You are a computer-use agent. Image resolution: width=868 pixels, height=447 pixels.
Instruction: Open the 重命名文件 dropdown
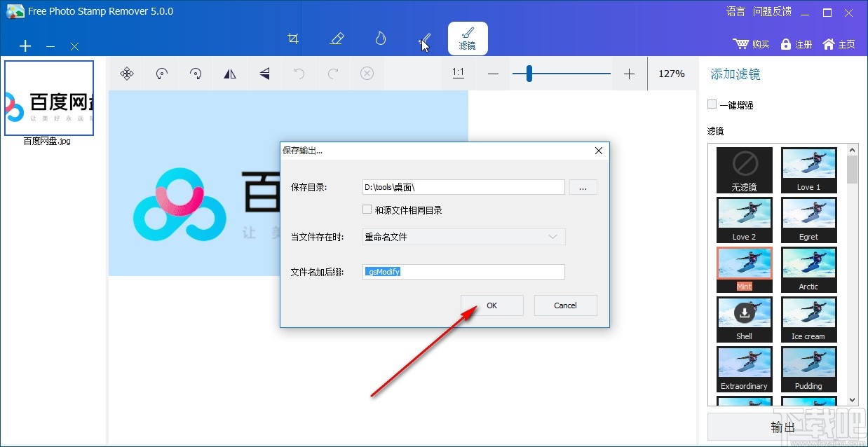point(463,237)
